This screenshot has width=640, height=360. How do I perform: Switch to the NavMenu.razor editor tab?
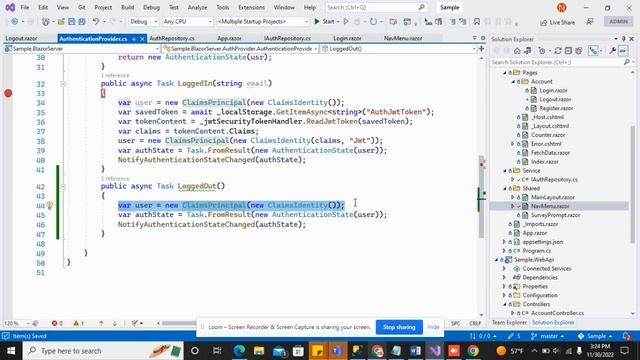point(403,38)
